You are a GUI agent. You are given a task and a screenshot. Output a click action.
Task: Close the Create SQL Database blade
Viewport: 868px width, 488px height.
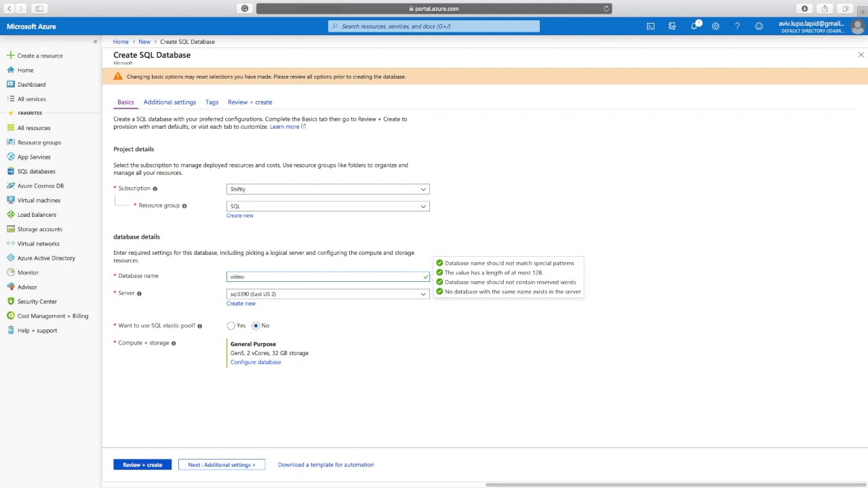pyautogui.click(x=861, y=55)
